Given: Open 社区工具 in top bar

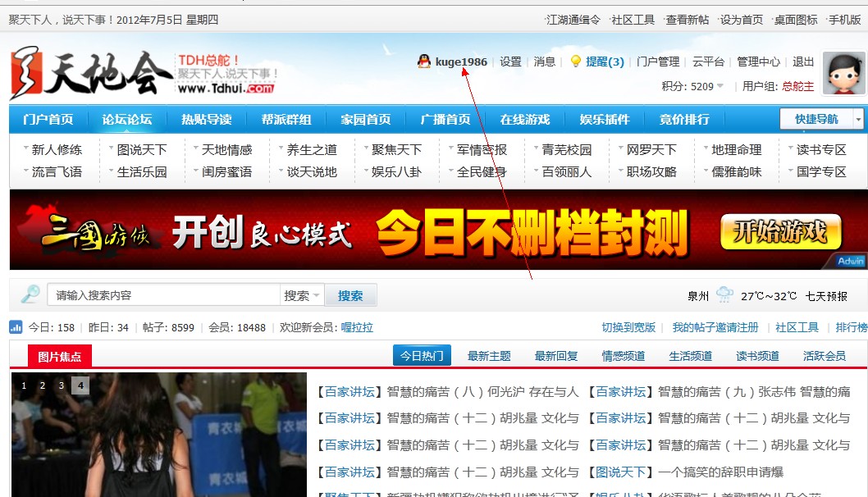Looking at the screenshot, I should click(633, 20).
